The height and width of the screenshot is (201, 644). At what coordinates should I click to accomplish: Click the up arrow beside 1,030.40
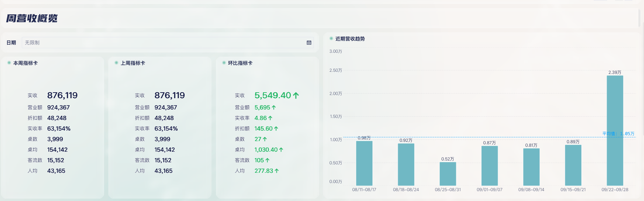click(281, 150)
